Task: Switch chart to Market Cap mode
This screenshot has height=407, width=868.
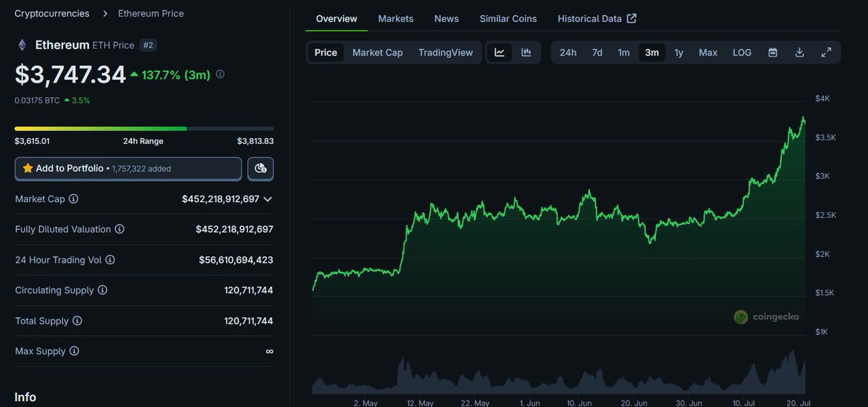Action: [378, 52]
